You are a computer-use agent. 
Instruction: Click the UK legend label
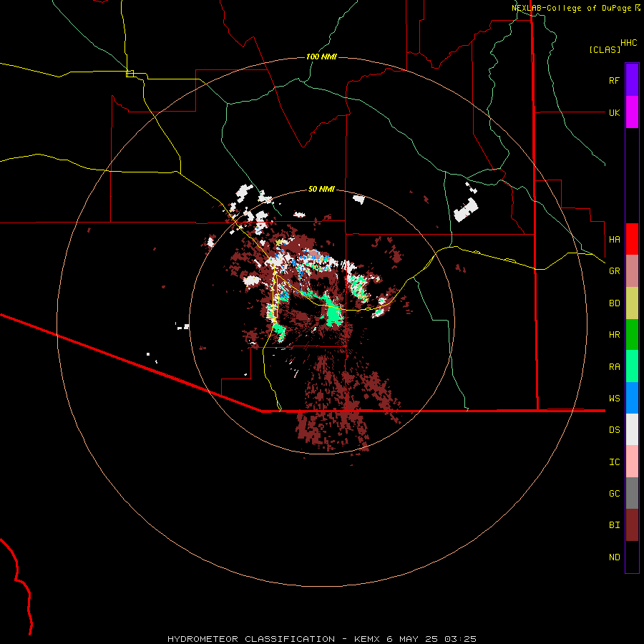615,112
